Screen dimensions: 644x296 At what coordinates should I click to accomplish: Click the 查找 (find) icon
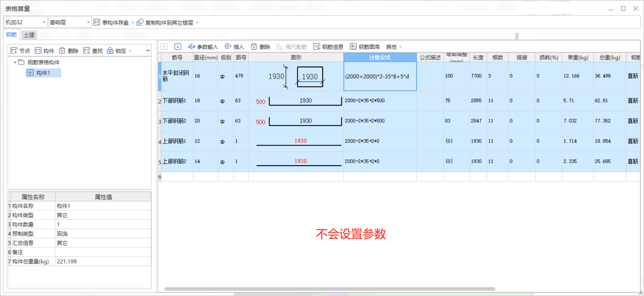[x=87, y=51]
